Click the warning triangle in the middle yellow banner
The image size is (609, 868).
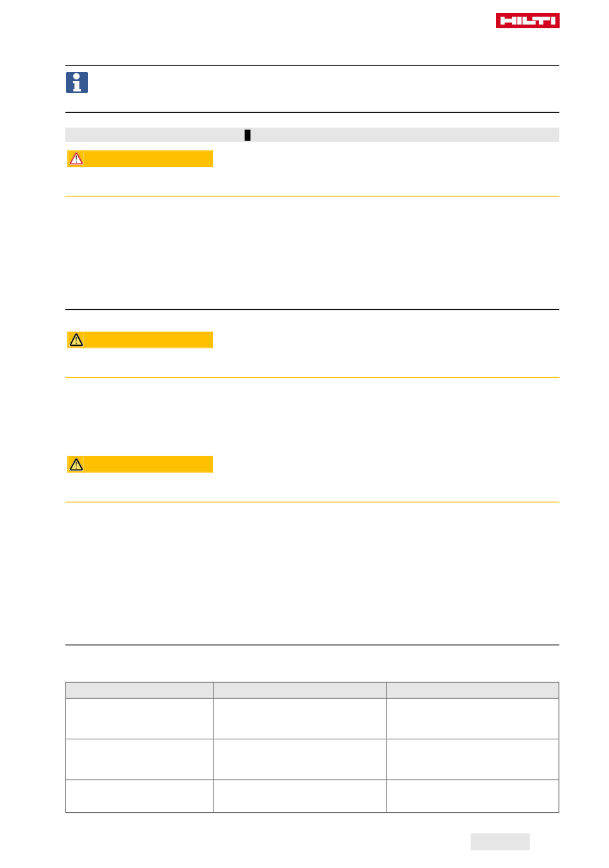coord(76,340)
